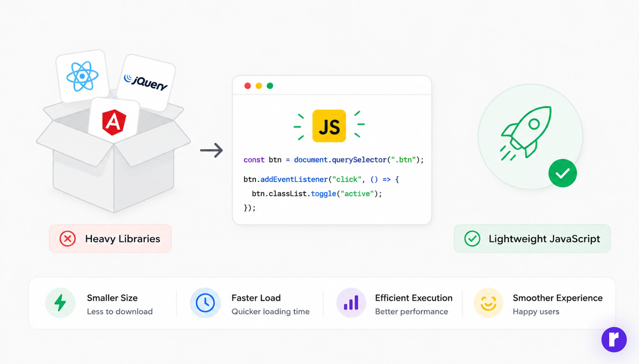Click the yellow JS logo badge
This screenshot has height=364, width=639.
[329, 126]
